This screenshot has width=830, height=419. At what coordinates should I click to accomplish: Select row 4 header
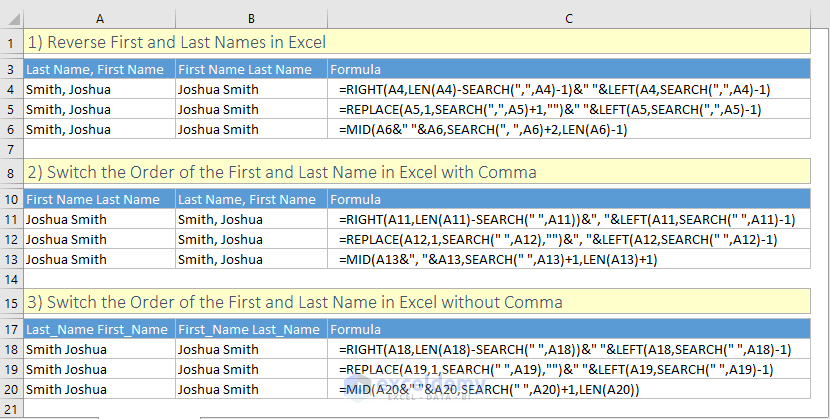pos(11,89)
